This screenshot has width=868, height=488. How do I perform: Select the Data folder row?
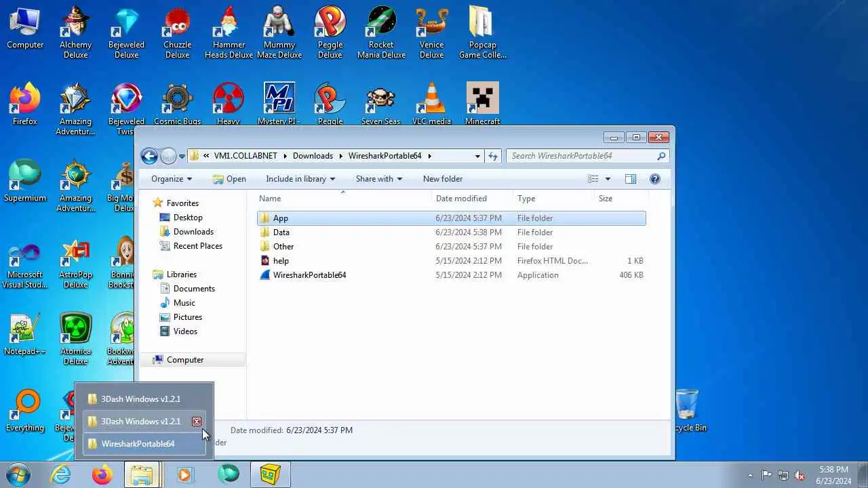(451, 232)
